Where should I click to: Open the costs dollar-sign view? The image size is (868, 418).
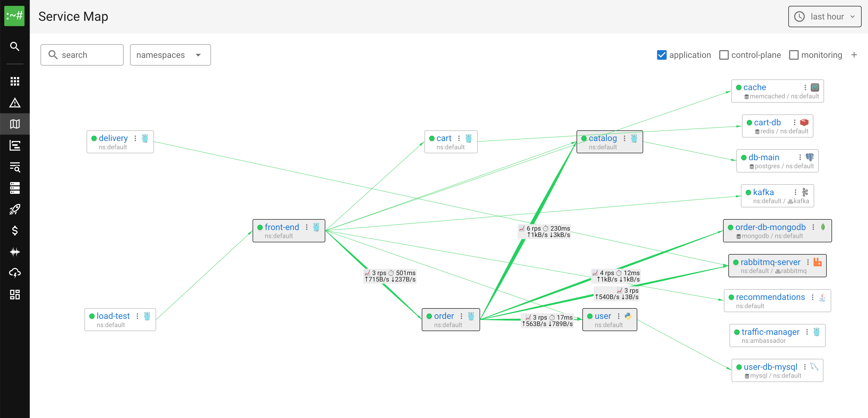coord(15,231)
